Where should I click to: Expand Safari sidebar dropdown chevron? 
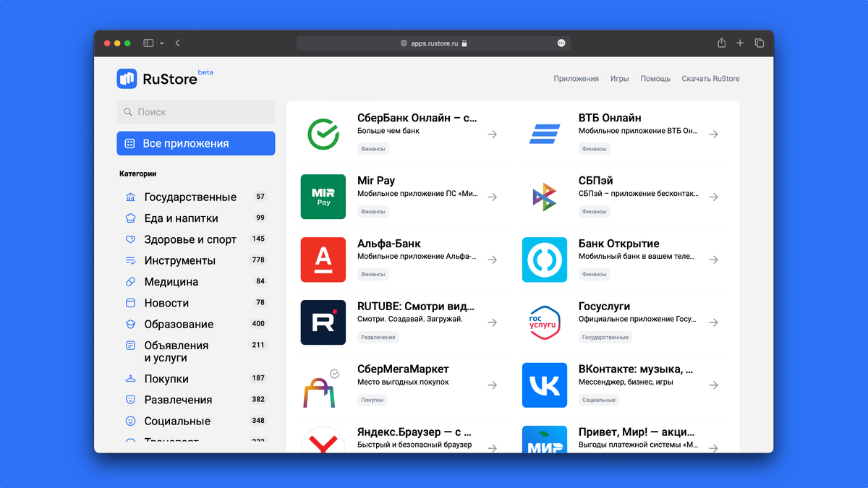[162, 43]
